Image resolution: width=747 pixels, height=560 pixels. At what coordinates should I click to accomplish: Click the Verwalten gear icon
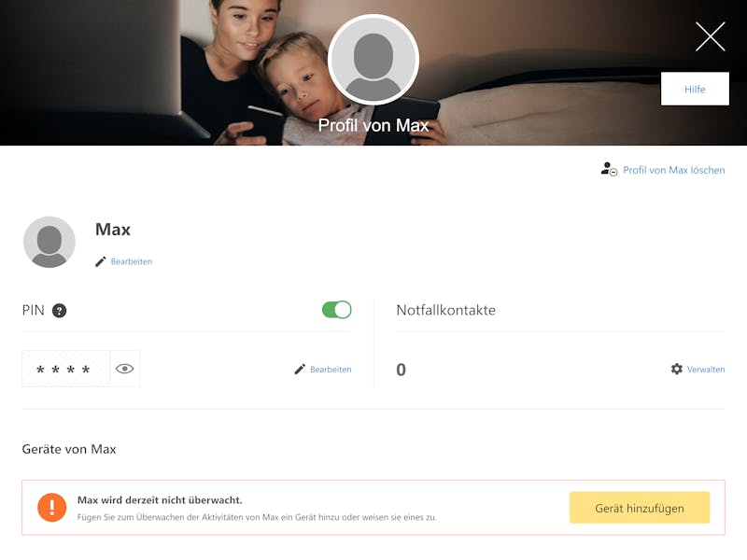click(x=676, y=369)
